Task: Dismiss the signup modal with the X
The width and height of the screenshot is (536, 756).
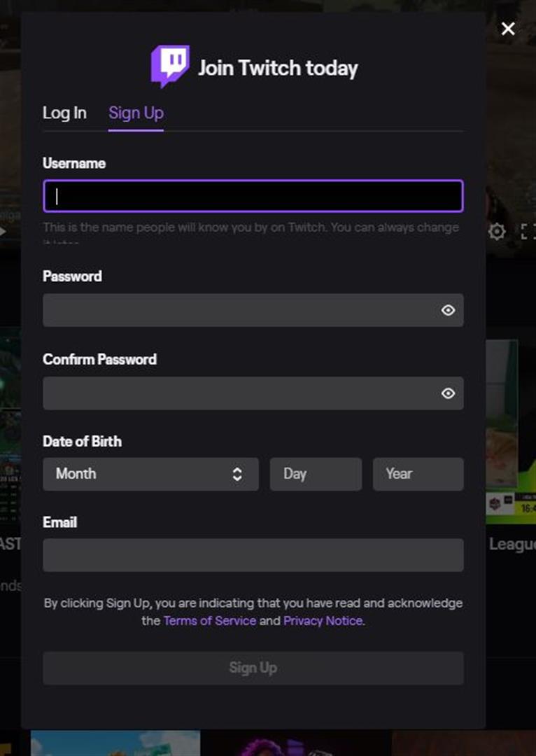Action: coord(508,29)
